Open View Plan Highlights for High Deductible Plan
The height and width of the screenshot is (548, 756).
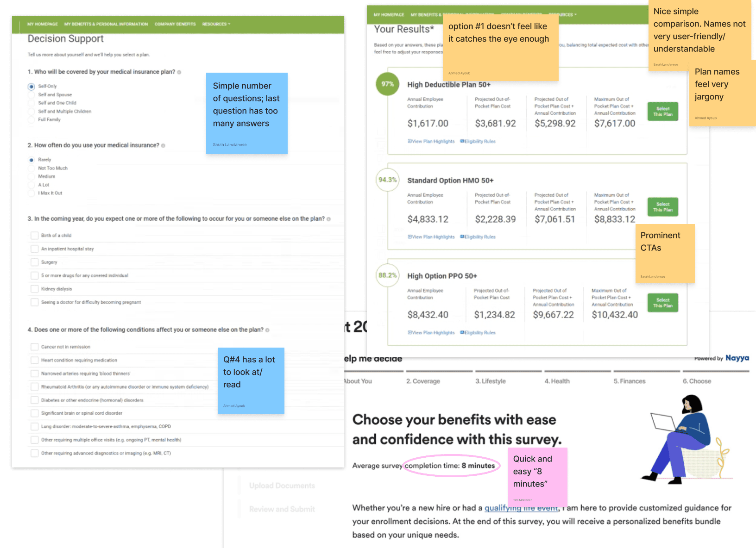point(431,141)
